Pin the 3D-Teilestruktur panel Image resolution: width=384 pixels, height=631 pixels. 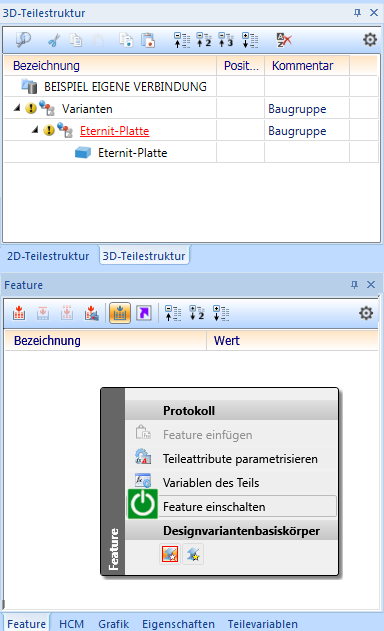[357, 13]
